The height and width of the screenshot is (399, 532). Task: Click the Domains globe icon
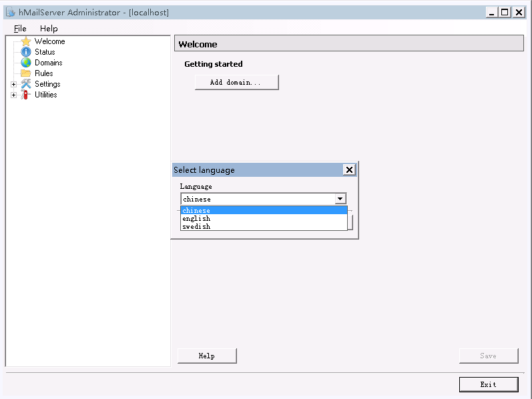(26, 63)
